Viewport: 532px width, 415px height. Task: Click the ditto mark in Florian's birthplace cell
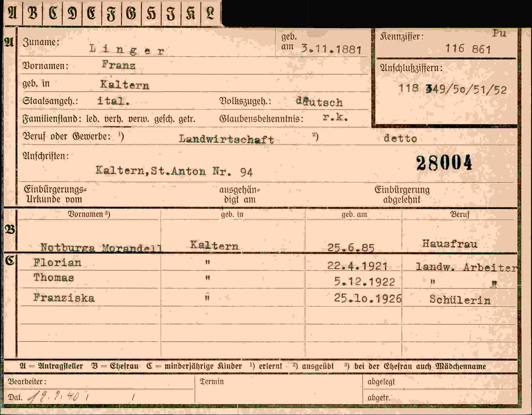208,262
